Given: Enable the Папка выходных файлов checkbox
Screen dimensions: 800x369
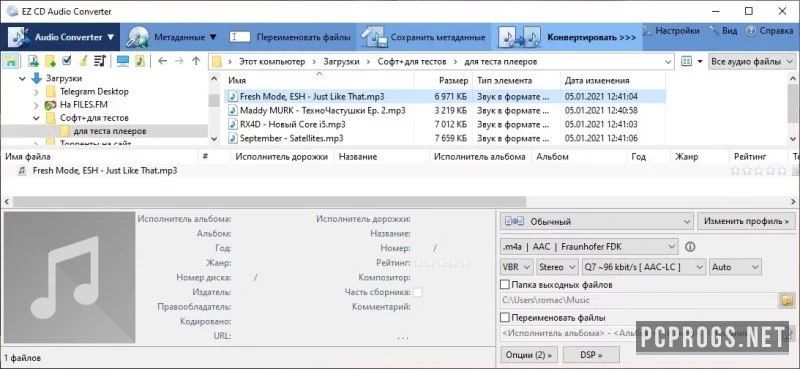Looking at the screenshot, I should [505, 285].
